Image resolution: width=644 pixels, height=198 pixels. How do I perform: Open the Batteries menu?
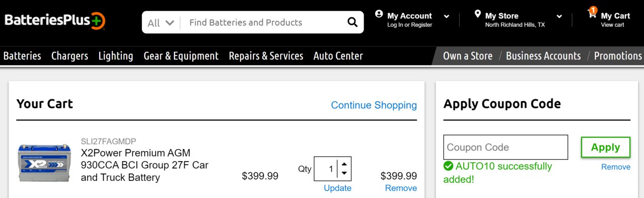[22, 56]
